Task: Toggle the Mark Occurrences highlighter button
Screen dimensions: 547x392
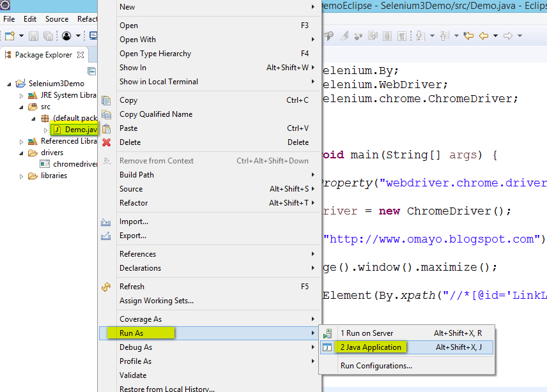Action: (x=343, y=35)
